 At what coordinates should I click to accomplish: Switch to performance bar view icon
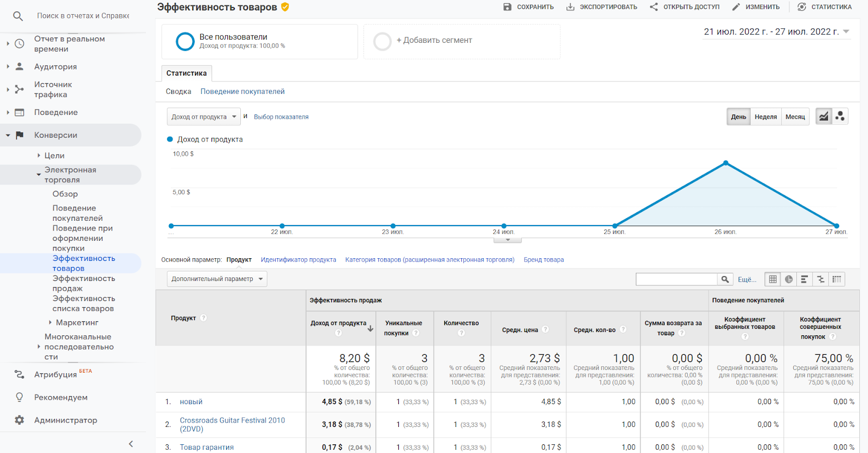point(805,279)
